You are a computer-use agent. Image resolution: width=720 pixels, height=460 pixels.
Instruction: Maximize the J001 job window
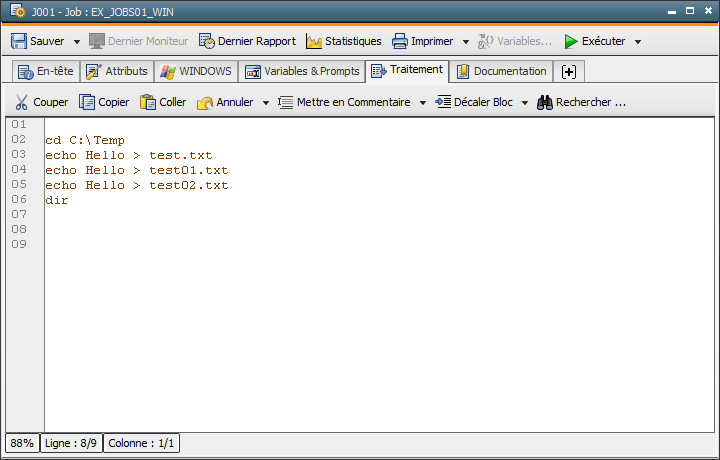pyautogui.click(x=690, y=11)
